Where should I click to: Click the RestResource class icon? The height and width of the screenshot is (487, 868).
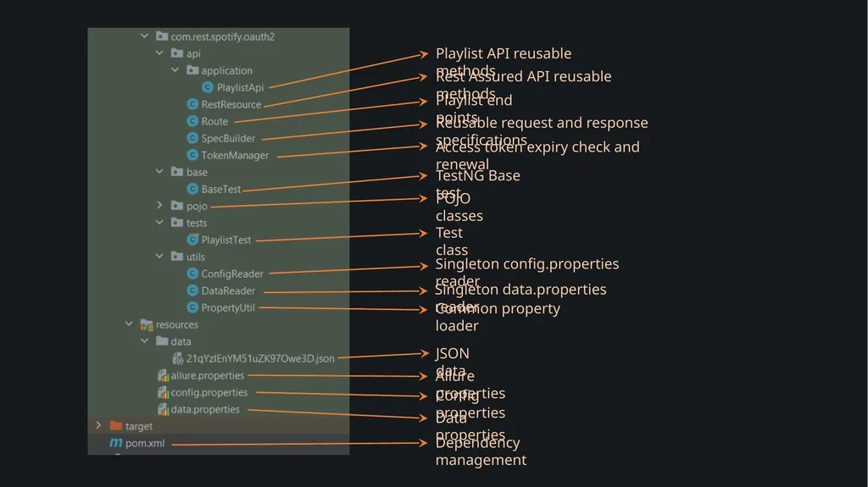[192, 104]
